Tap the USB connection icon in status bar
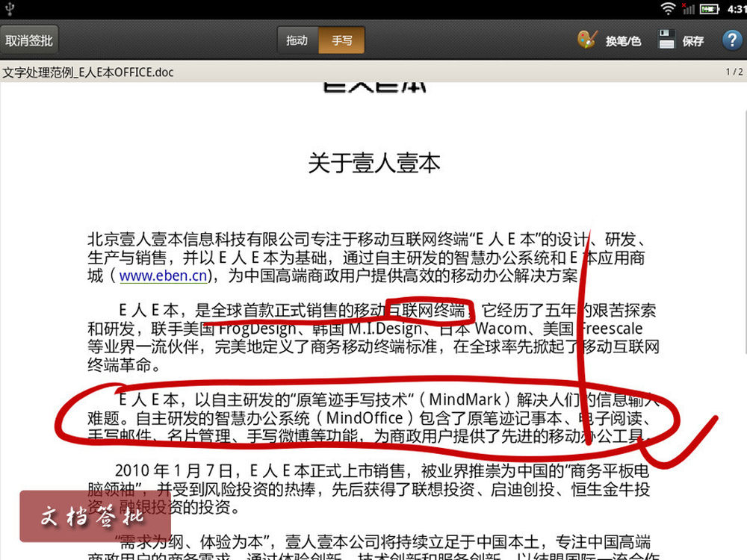The image size is (747, 560). click(x=10, y=8)
